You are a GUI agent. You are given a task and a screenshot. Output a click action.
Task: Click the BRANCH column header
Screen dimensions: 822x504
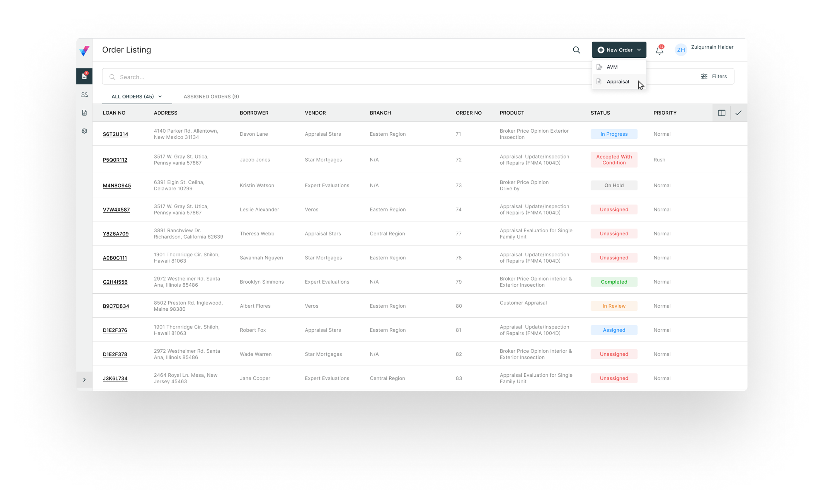tap(380, 113)
